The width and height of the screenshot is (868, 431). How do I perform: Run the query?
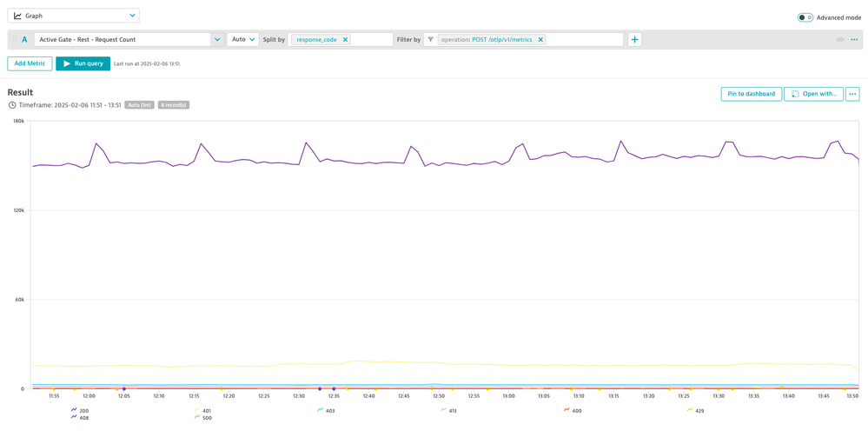(x=83, y=63)
